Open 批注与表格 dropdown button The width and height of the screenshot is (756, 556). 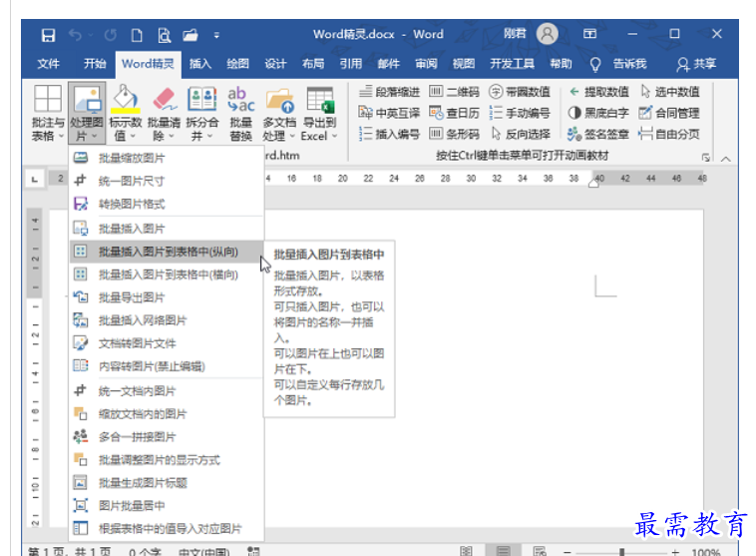point(48,114)
